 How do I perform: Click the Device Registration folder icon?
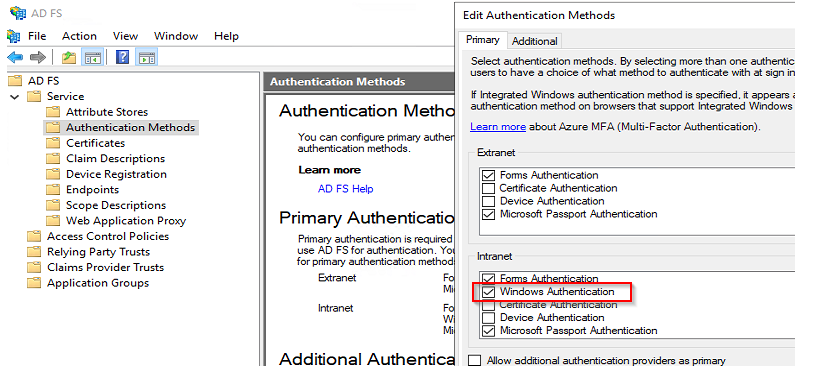(53, 174)
